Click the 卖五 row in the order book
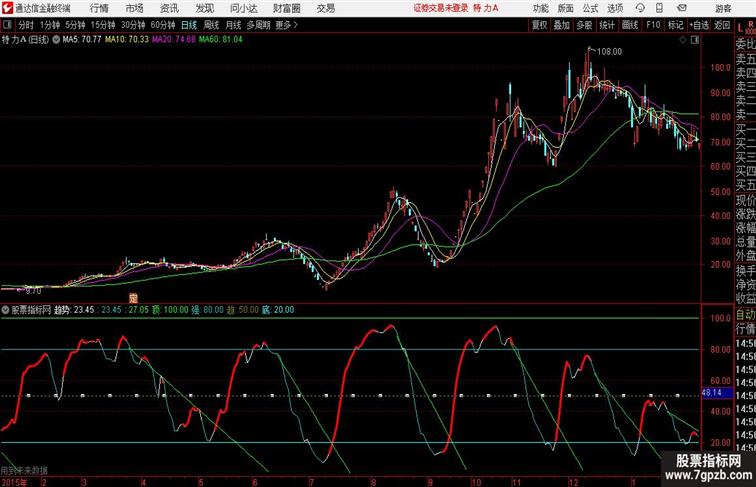 click(x=745, y=59)
